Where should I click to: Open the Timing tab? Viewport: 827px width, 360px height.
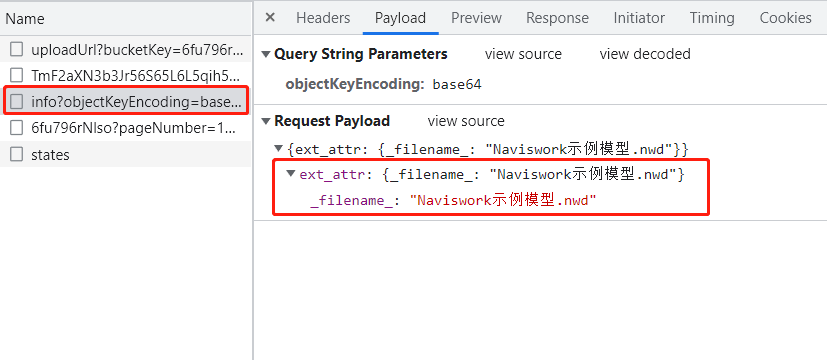click(712, 18)
